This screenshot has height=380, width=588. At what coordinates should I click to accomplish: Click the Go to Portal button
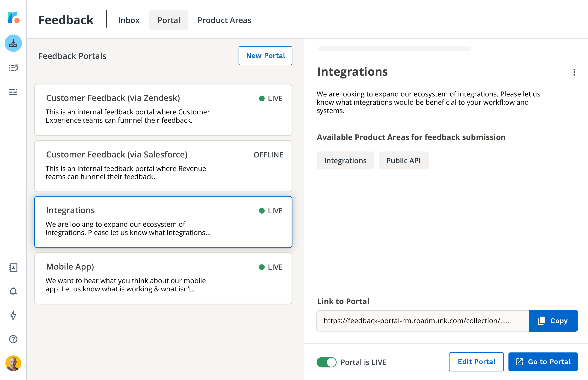[x=544, y=362]
